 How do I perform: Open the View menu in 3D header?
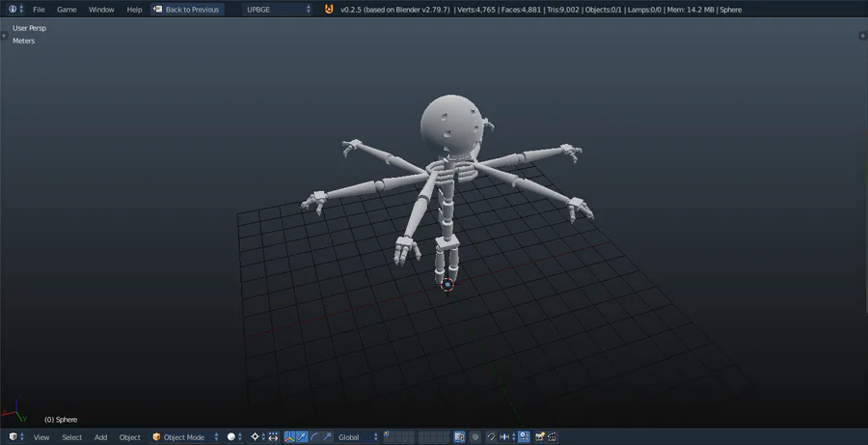pyautogui.click(x=41, y=437)
